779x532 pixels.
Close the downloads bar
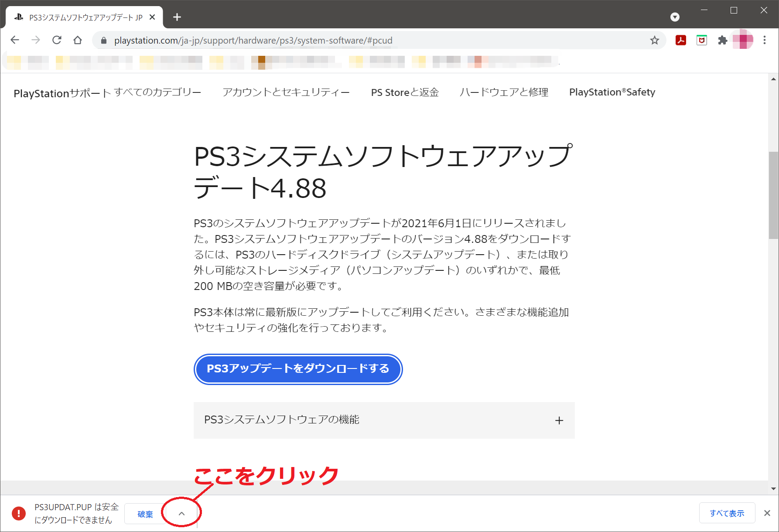pyautogui.click(x=767, y=513)
